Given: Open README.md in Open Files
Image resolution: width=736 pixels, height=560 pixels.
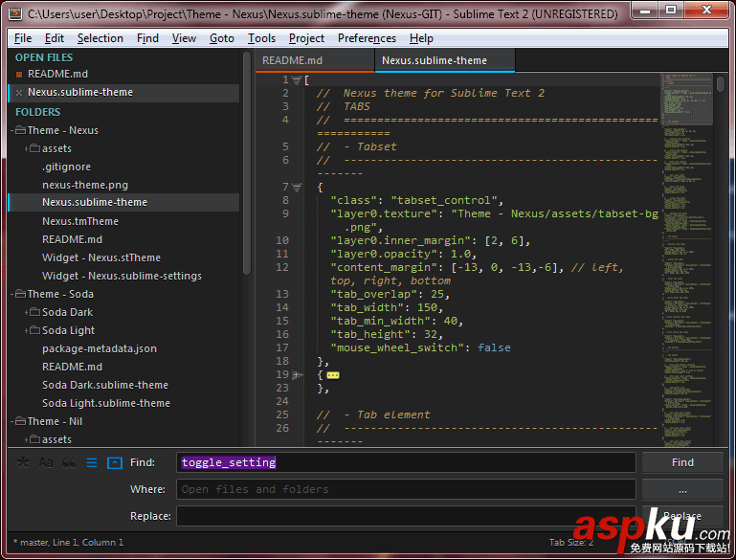Looking at the screenshot, I should click(57, 74).
